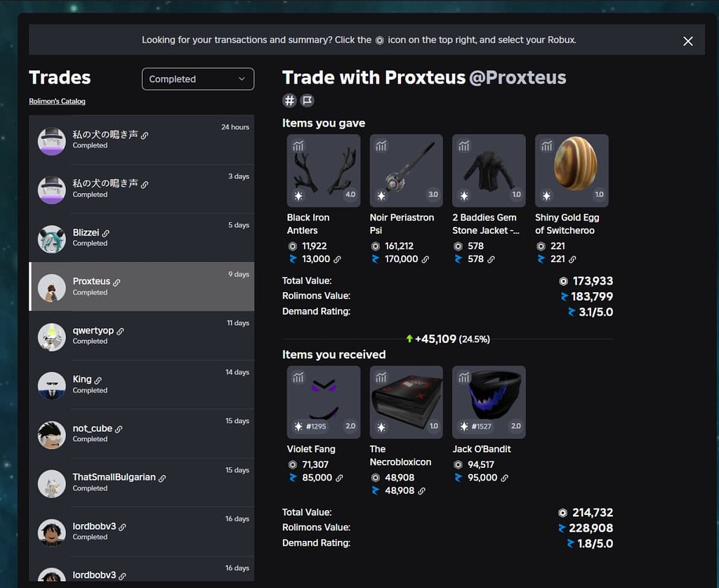
Task: Open the link icon next to Blizzei in the trade list
Action: pos(106,233)
